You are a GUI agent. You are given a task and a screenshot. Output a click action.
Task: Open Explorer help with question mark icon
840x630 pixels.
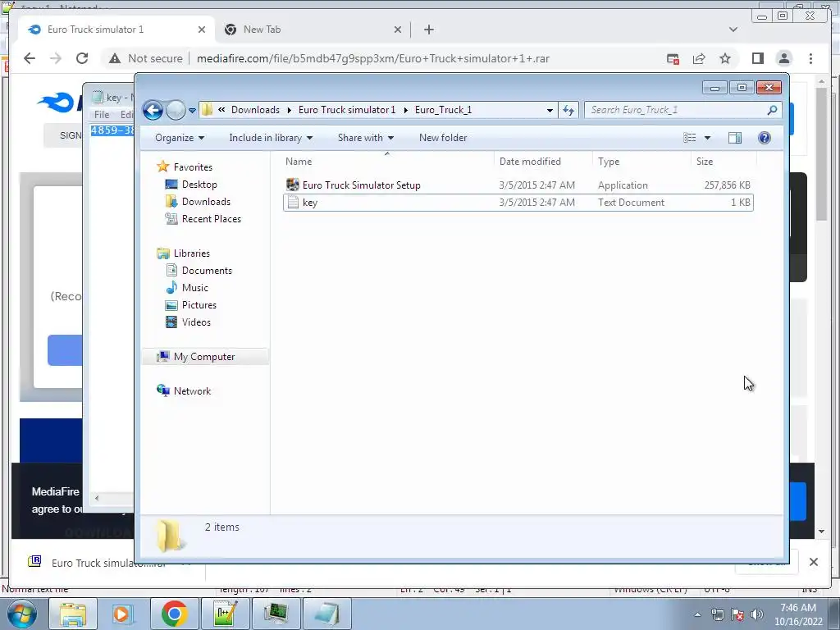point(765,138)
